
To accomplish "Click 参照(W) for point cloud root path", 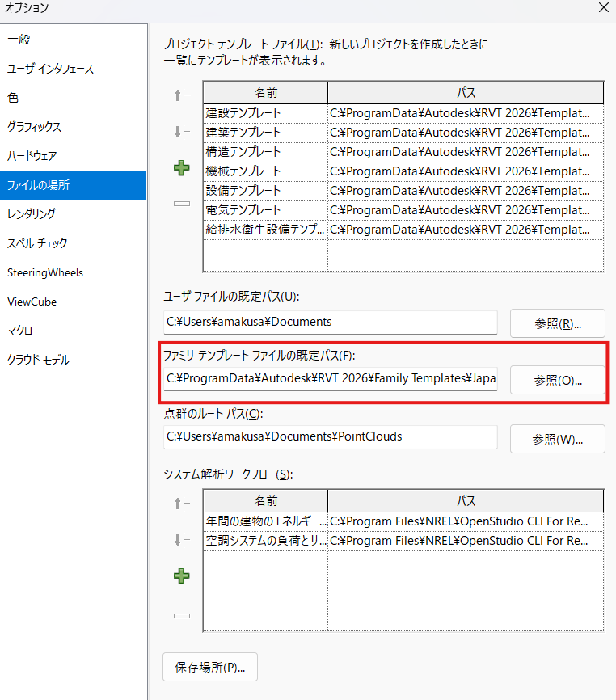I will pos(557,440).
